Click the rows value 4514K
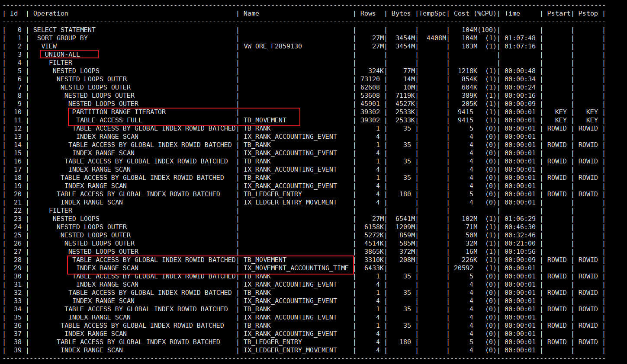 (374, 243)
